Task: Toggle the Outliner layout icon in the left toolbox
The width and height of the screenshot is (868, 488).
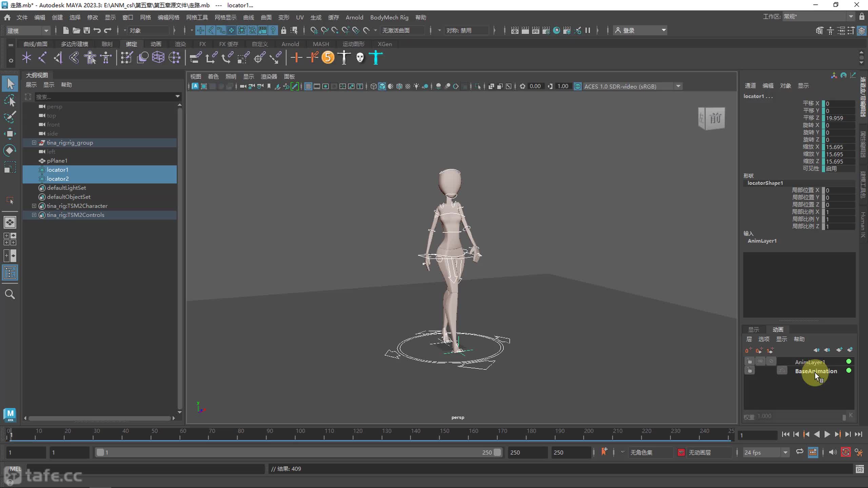Action: pos(10,272)
